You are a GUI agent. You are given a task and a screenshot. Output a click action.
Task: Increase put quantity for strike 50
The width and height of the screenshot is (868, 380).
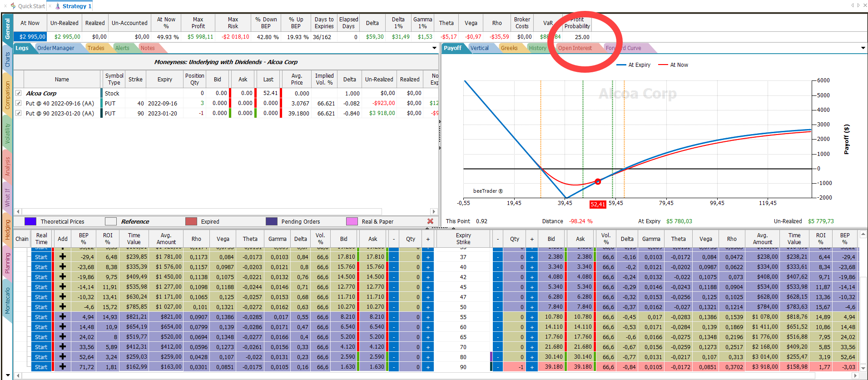(x=532, y=307)
